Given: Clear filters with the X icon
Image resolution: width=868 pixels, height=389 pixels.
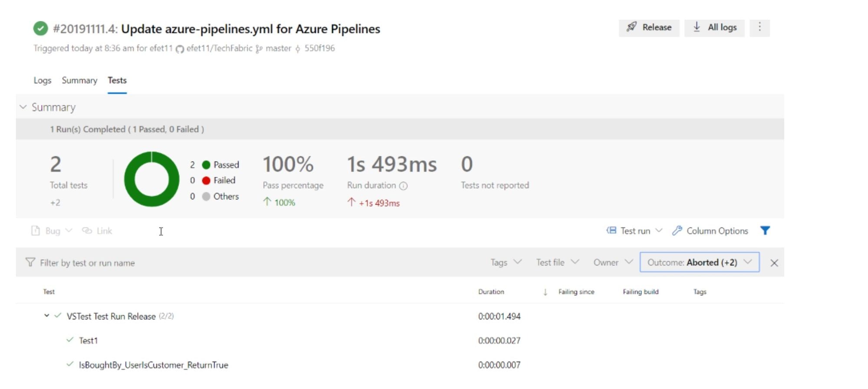Looking at the screenshot, I should 774,263.
